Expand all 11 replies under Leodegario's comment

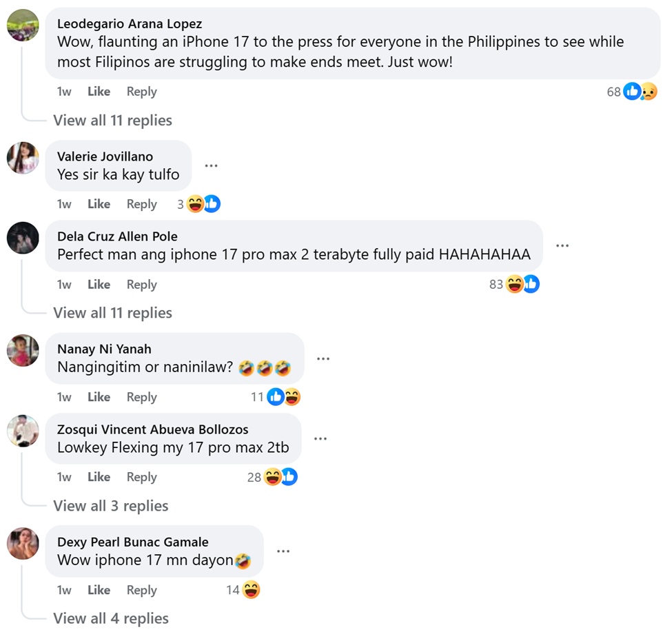click(112, 121)
